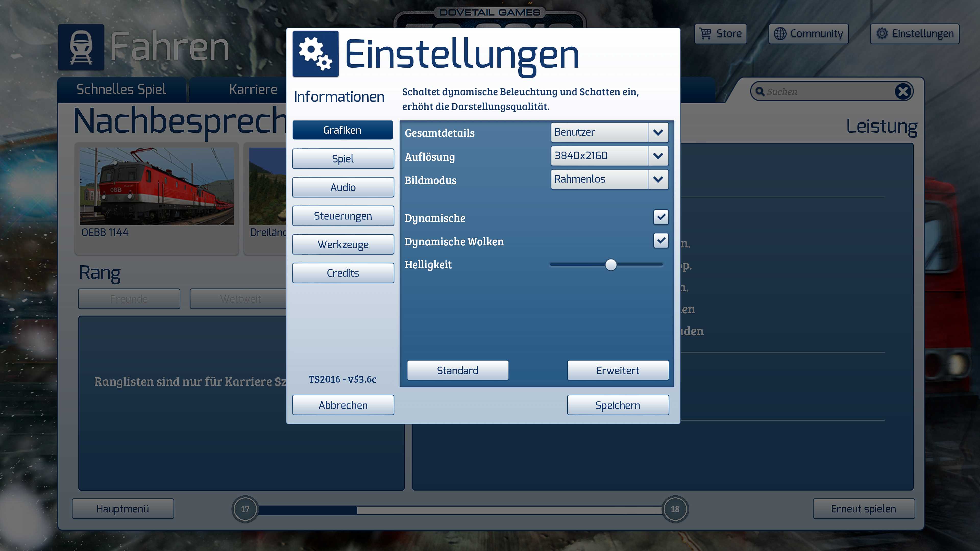Adjust the Helligkeit slider handle
Image resolution: width=980 pixels, height=551 pixels.
611,265
